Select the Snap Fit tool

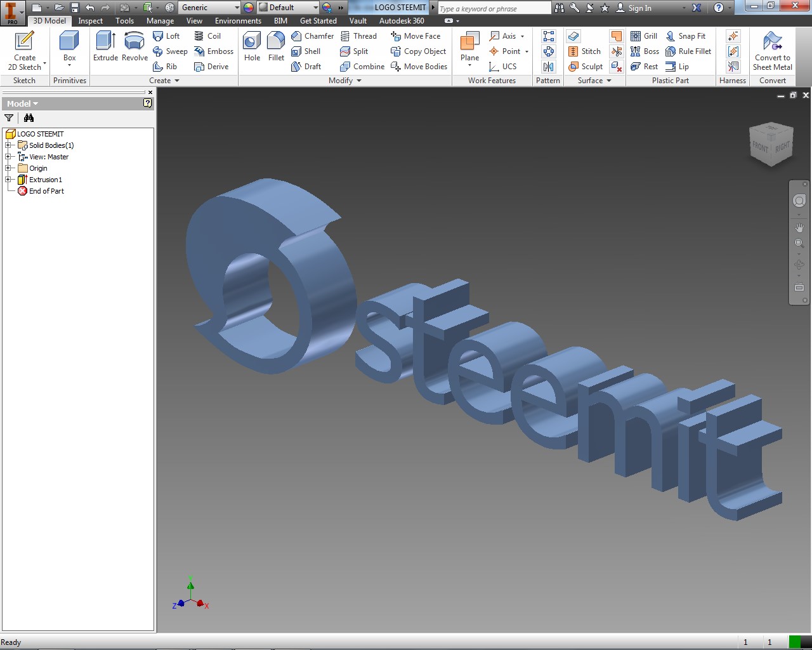point(685,36)
